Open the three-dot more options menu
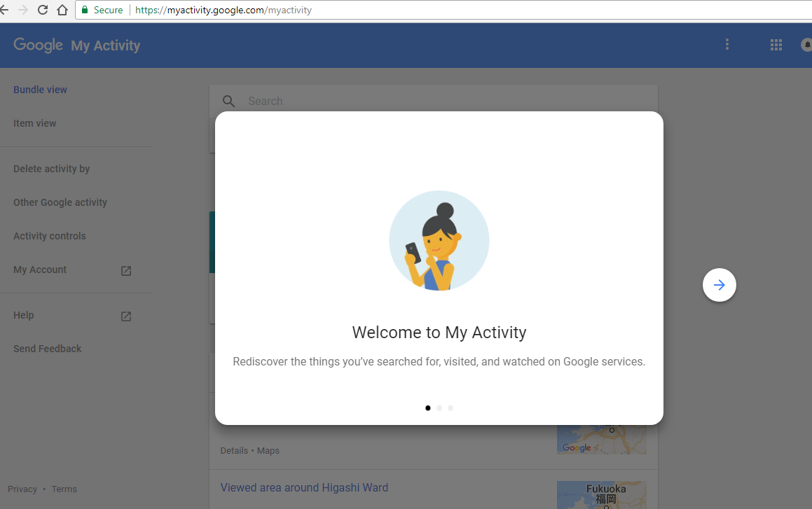 point(727,45)
